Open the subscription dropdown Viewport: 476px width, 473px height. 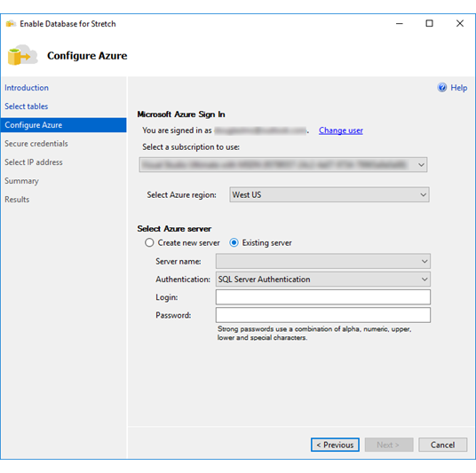283,165
